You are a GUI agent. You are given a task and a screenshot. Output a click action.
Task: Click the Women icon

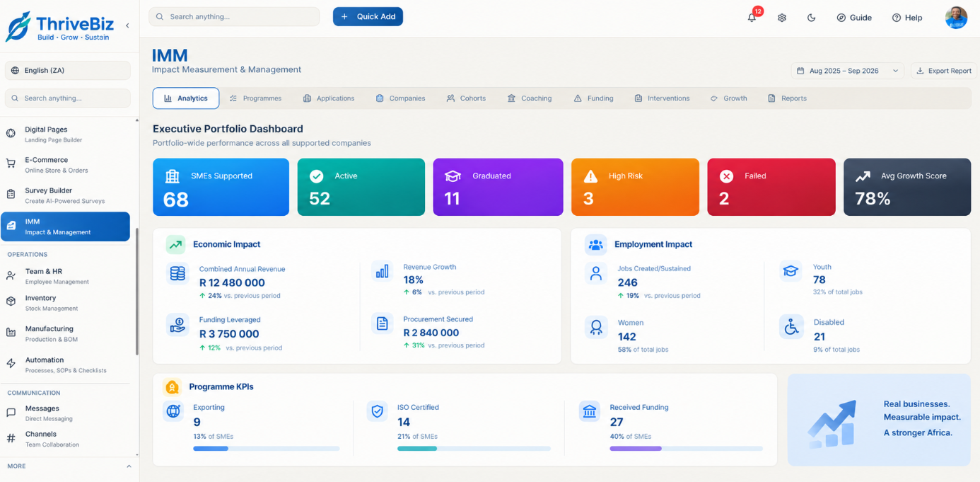[596, 327]
